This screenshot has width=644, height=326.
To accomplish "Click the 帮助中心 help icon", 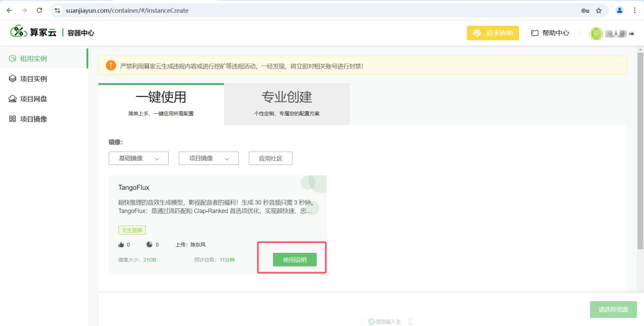I will point(535,33).
